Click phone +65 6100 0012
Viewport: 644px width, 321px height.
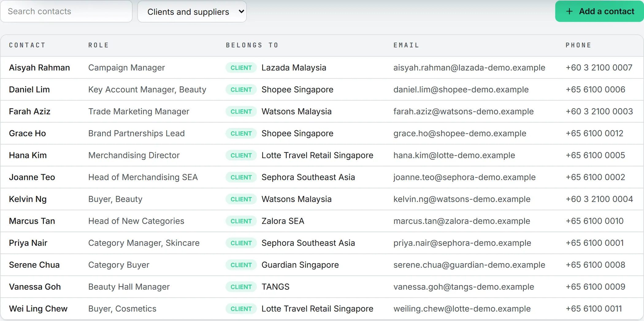click(594, 133)
